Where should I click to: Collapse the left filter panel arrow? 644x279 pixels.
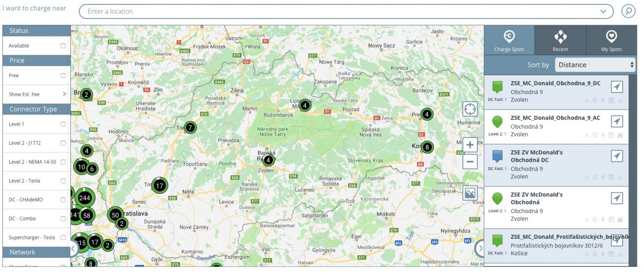pos(74,249)
